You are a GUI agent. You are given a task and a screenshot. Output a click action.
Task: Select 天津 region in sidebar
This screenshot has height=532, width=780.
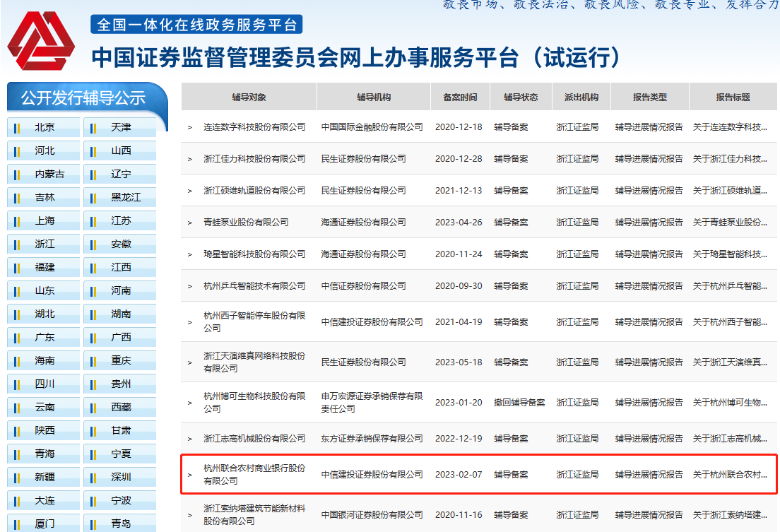[121, 127]
